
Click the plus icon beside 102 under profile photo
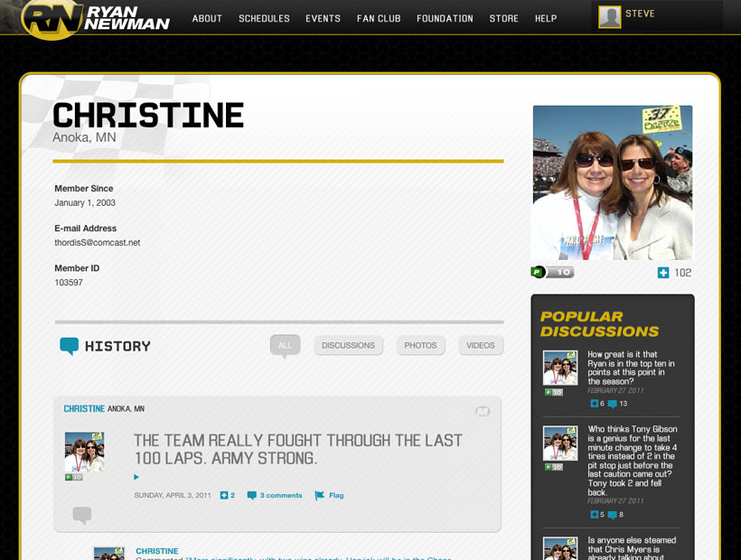coord(663,273)
